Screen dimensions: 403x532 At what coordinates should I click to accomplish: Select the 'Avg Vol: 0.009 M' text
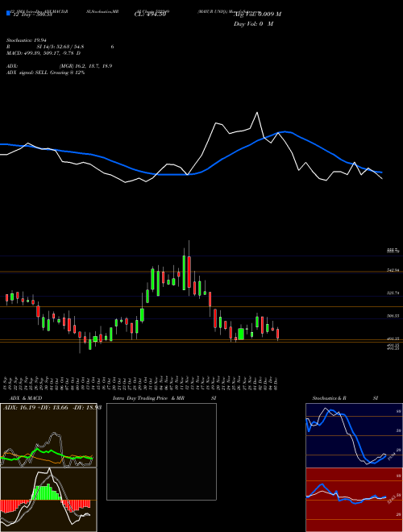tap(257, 15)
